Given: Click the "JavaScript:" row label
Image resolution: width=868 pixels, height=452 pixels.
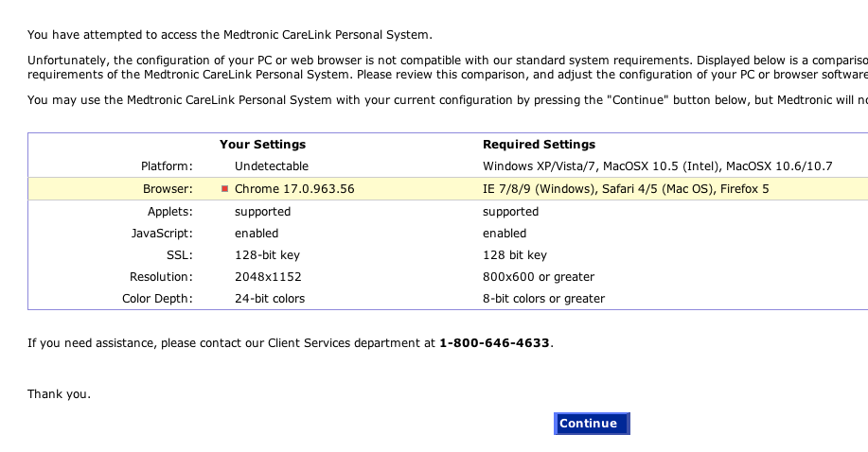Looking at the screenshot, I should tap(162, 234).
